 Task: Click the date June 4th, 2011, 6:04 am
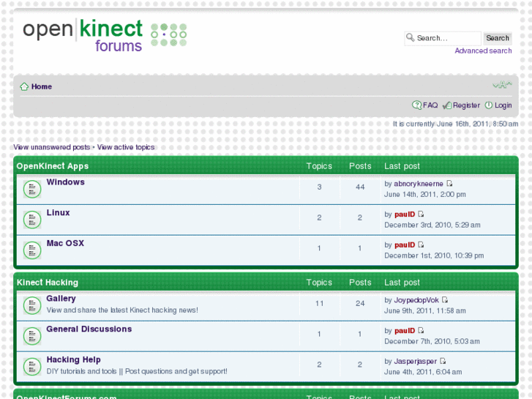pos(423,372)
